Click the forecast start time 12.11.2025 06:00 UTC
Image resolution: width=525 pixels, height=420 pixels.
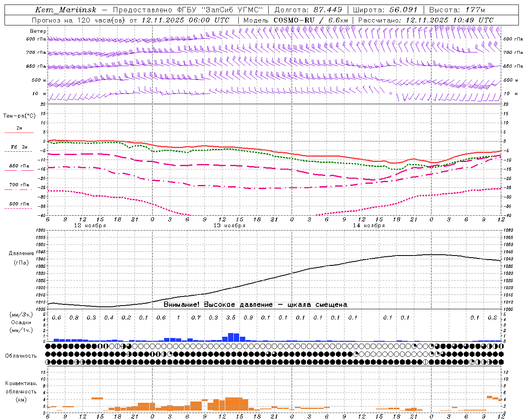(185, 20)
